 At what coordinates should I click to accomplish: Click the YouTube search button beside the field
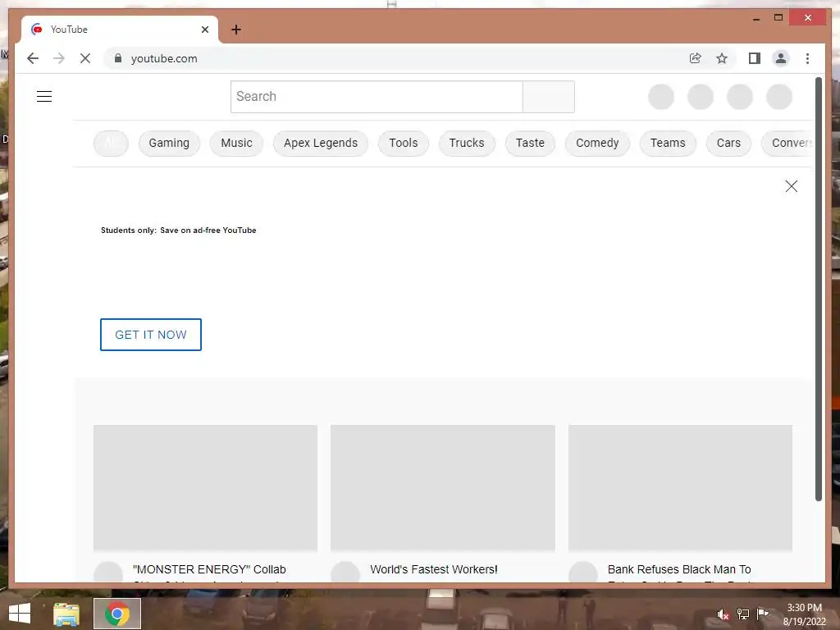click(549, 97)
